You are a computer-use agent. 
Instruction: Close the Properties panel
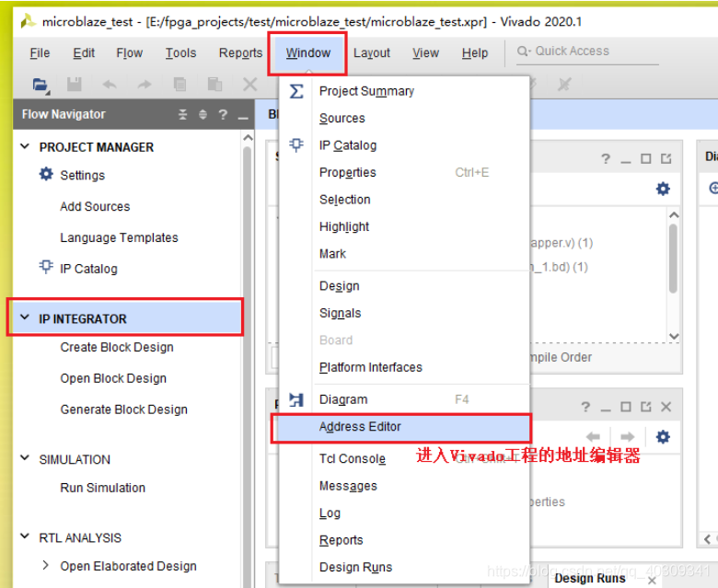pyautogui.click(x=666, y=407)
